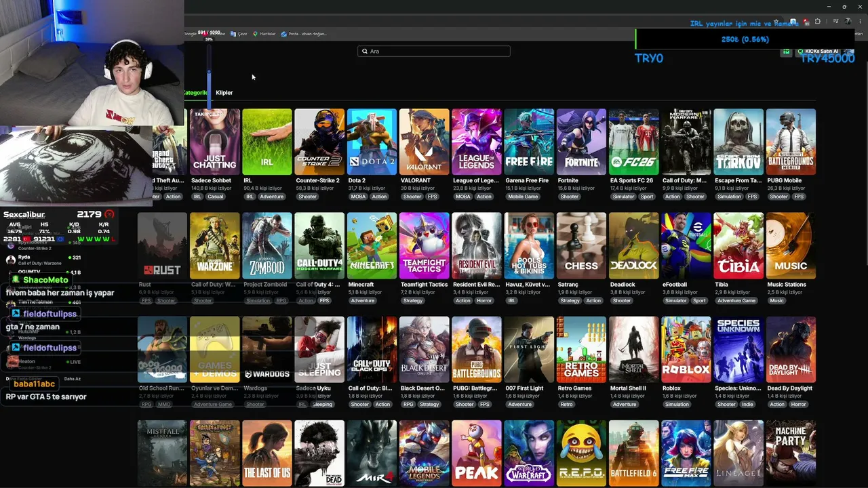Choose the Garena Free Fire cover
868x488 pixels.
pyautogui.click(x=529, y=142)
